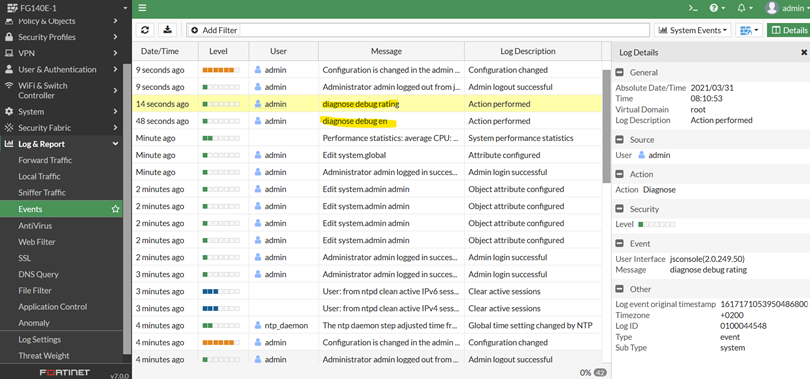The width and height of the screenshot is (810, 379).
Task: Collapse the General section
Action: pos(619,72)
